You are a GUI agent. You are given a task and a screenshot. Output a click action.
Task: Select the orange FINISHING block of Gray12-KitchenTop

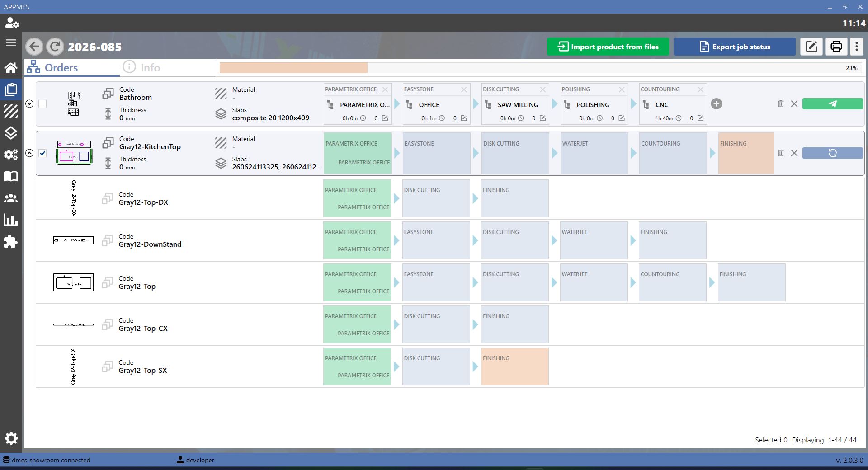tap(746, 153)
